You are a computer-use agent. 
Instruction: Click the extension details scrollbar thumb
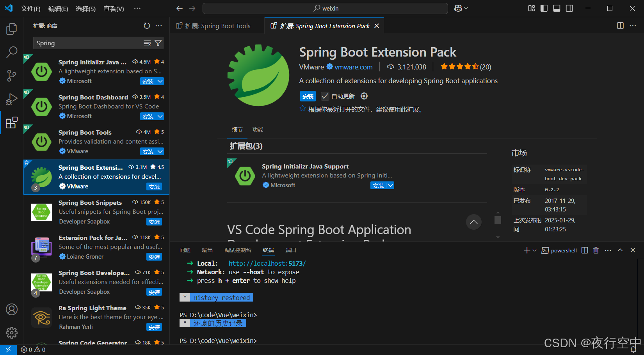pos(498,220)
